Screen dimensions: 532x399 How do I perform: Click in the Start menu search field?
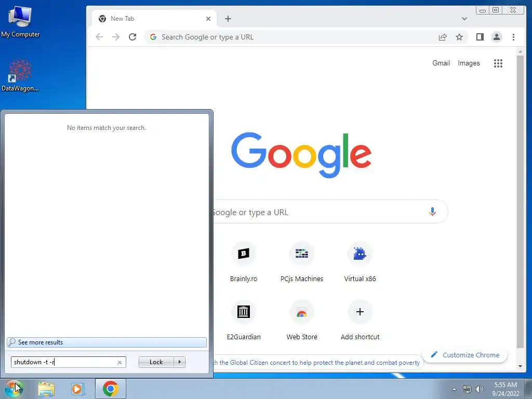64,362
